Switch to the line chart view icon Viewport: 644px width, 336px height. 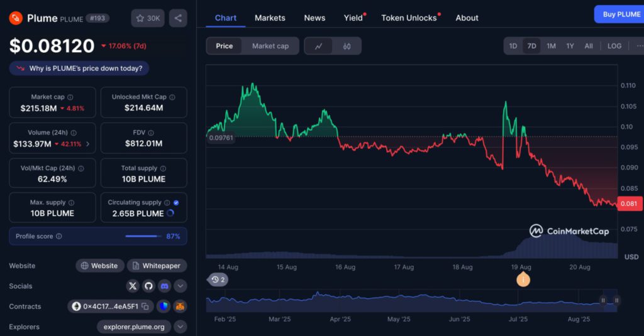(319, 46)
